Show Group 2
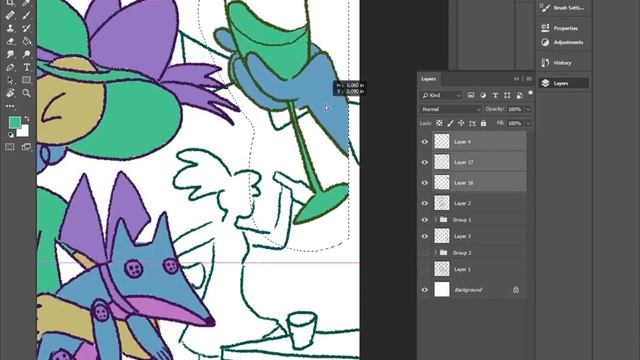Viewport: 640px width, 360px height. pyautogui.click(x=424, y=253)
